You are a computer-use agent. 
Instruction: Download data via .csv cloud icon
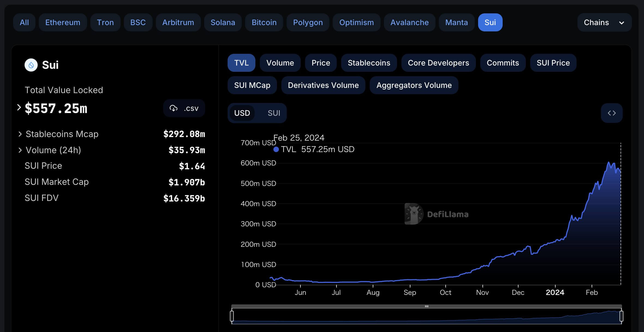(x=174, y=108)
